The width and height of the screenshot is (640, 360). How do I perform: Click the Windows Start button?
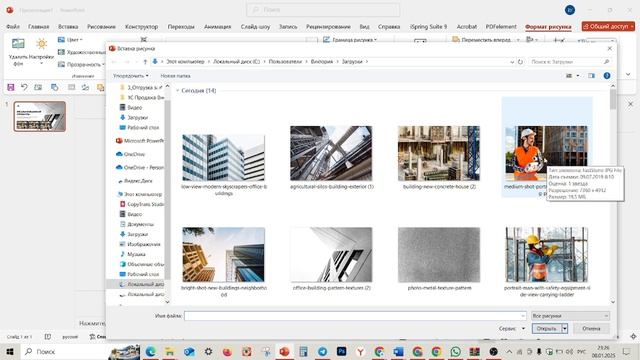(10, 351)
